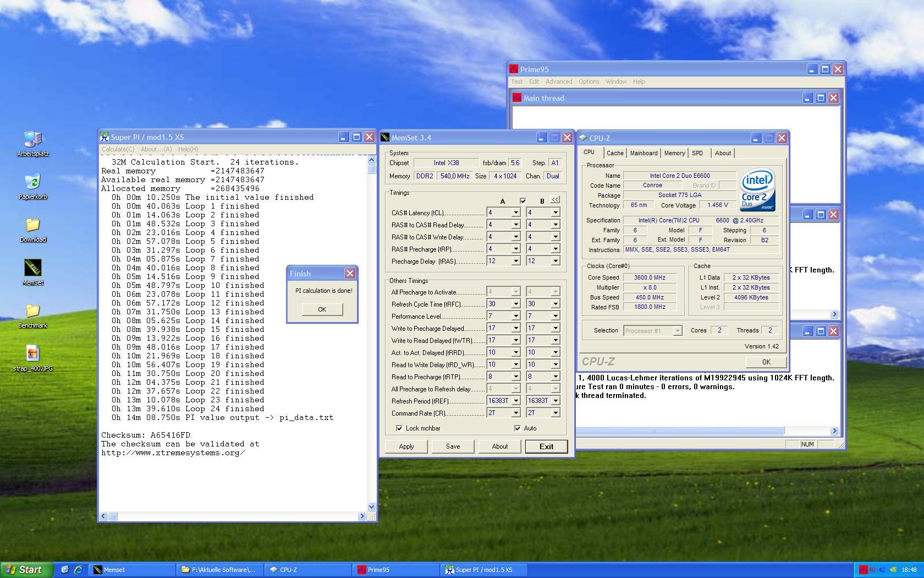The image size is (924, 578).
Task: Click Exit in MemSet
Action: [x=546, y=446]
